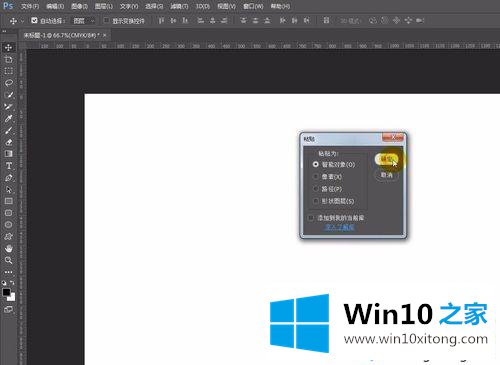This screenshot has height=365, width=500.
Task: Open the 文件(F) menu
Action: (30, 6)
